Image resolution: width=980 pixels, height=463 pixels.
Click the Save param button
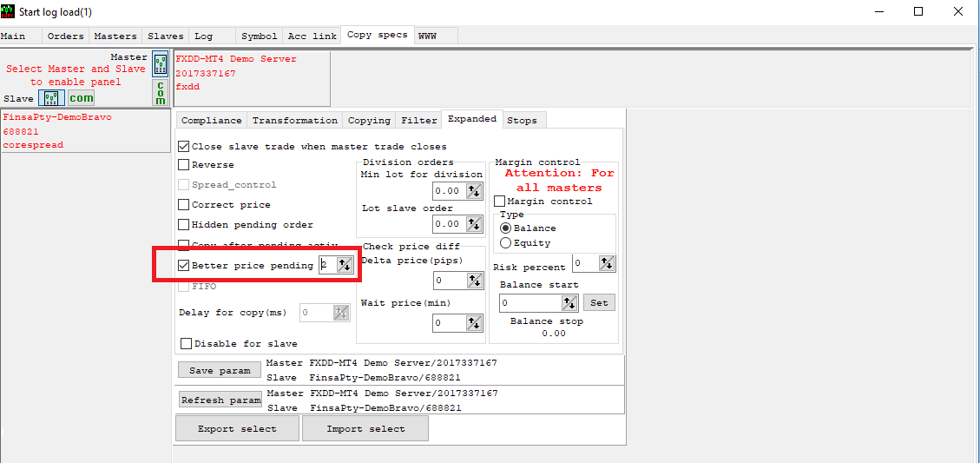(x=220, y=371)
